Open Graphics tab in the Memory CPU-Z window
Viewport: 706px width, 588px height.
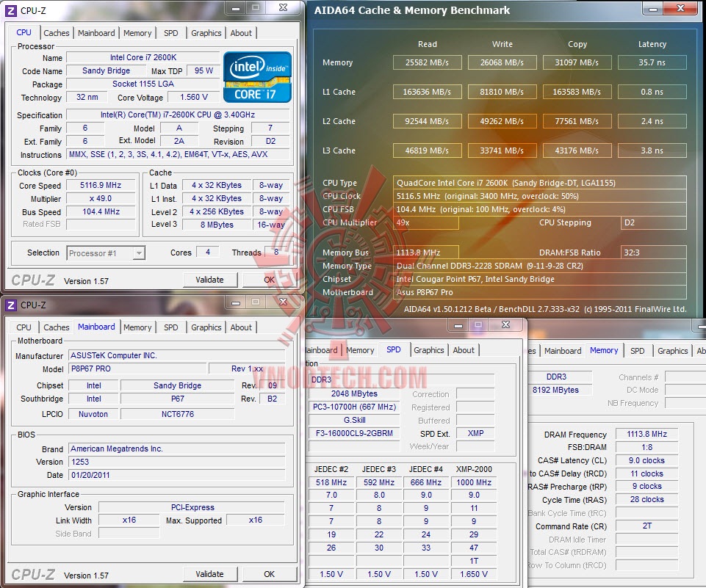tap(673, 350)
